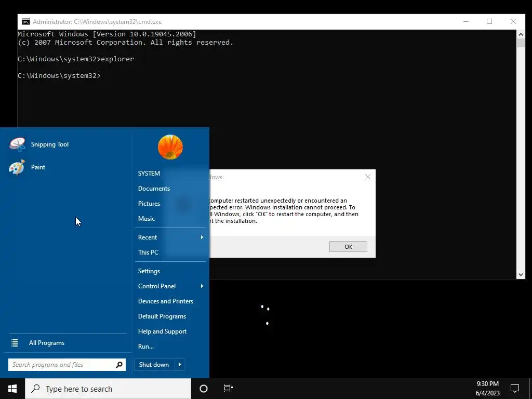Minimize the cmd.exe window
Screen dimensions: 532x399
pos(466,22)
